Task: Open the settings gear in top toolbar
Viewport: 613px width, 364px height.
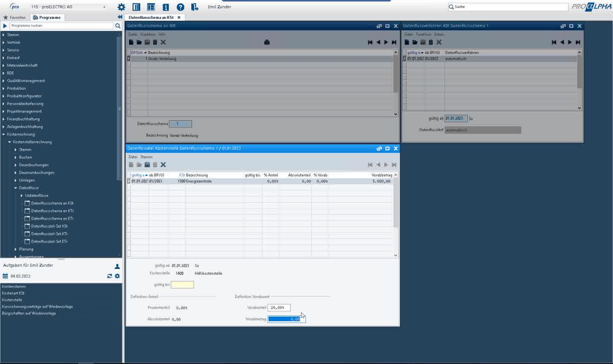Action: click(121, 7)
